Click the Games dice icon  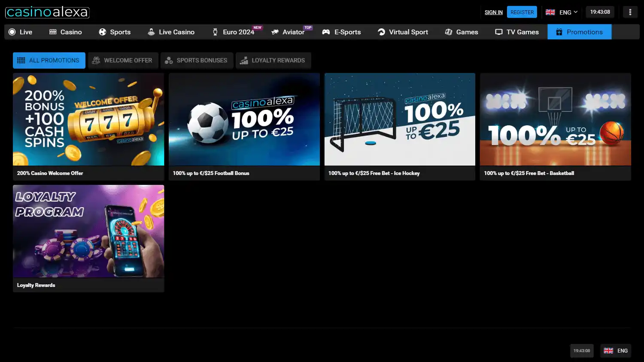point(449,32)
